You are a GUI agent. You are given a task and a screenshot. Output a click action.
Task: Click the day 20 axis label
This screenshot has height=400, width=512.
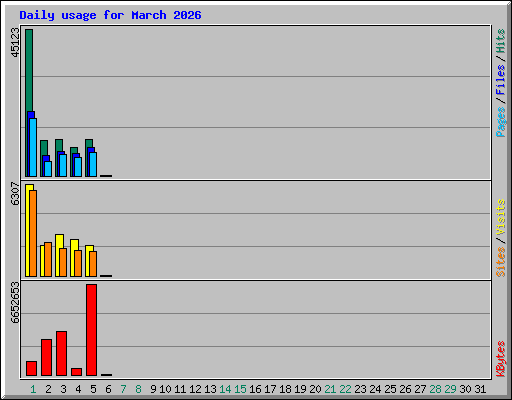315,389
